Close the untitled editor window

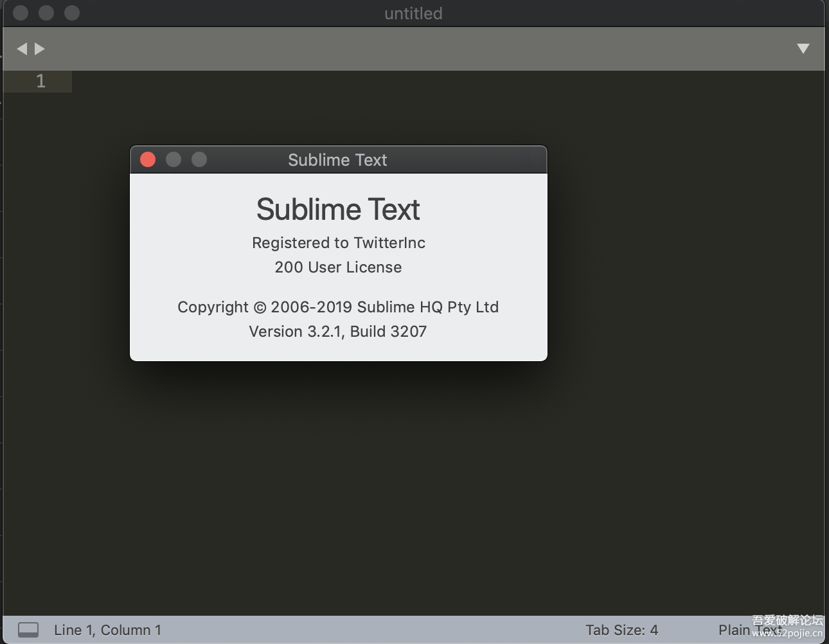tap(21, 13)
